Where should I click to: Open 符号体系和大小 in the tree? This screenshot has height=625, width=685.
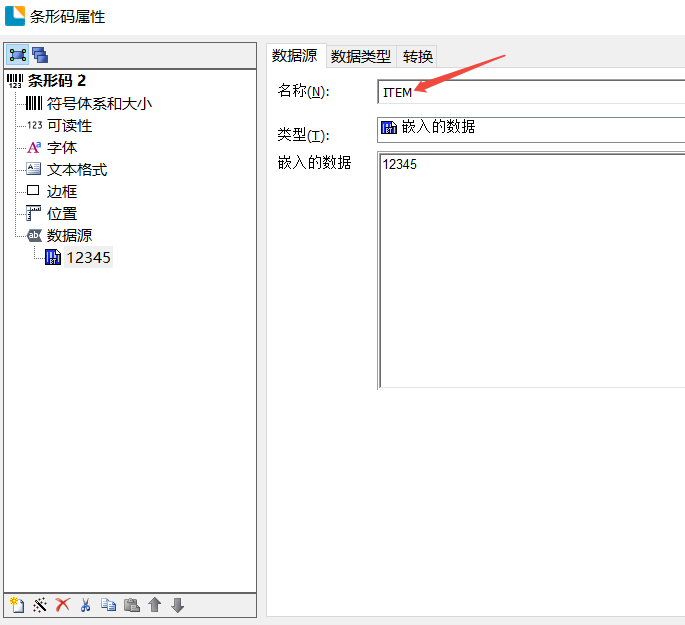(99, 104)
